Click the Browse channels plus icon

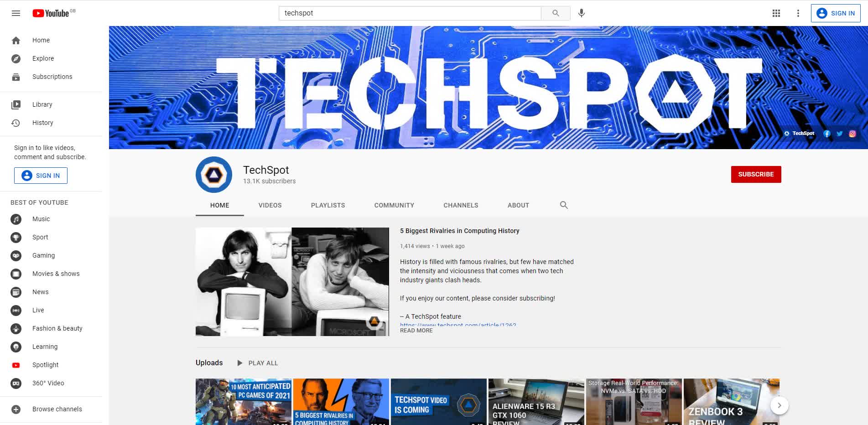(16, 409)
